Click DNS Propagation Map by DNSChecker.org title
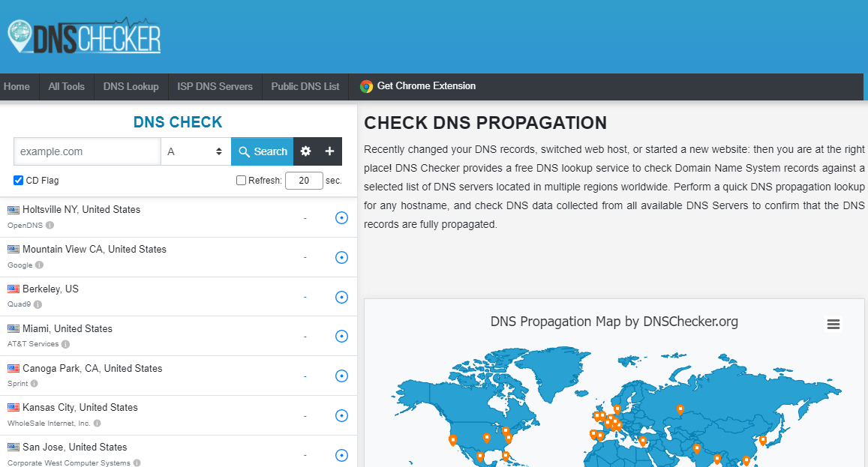Viewport: 868px width, 467px height. click(614, 322)
